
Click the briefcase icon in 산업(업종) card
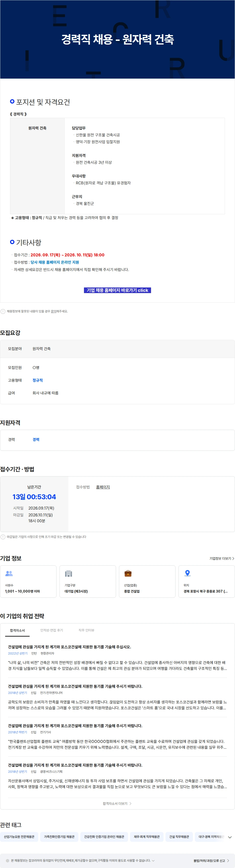pyautogui.click(x=128, y=573)
